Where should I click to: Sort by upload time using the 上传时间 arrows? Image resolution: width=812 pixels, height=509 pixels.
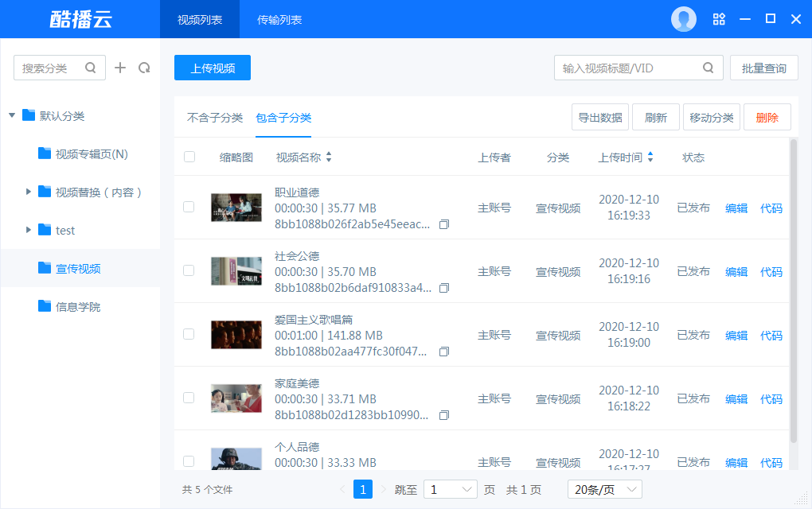click(x=650, y=157)
